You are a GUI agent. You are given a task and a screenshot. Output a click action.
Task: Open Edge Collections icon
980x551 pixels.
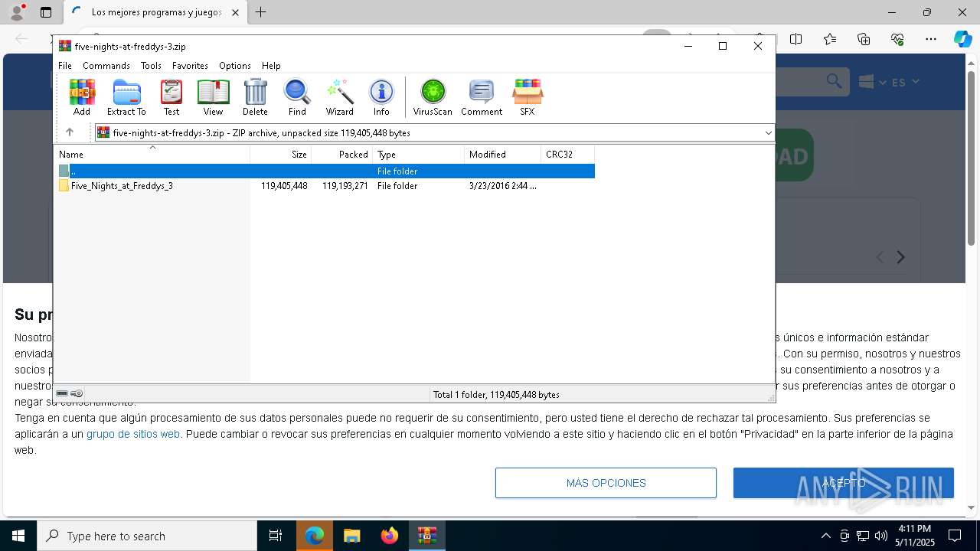coord(864,39)
